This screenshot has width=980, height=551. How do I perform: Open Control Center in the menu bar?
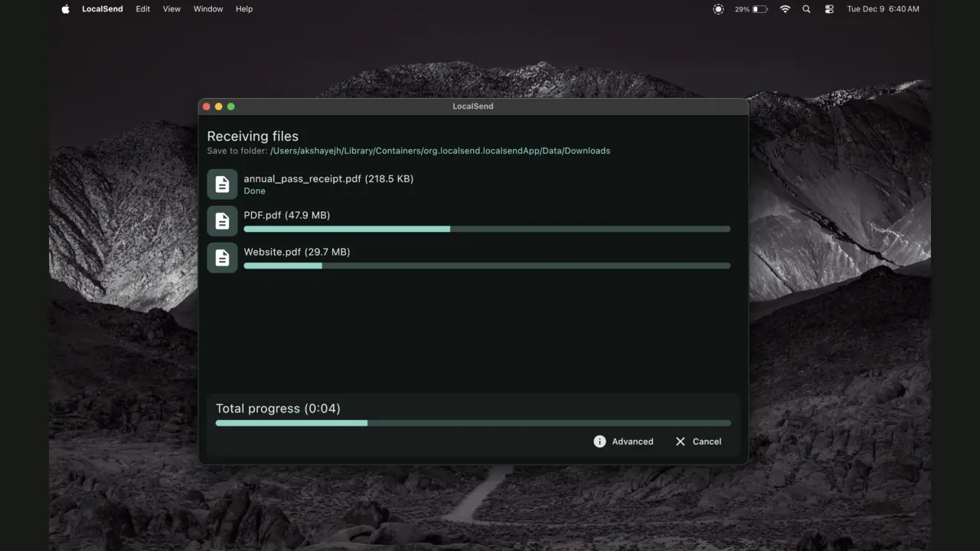[x=829, y=9]
